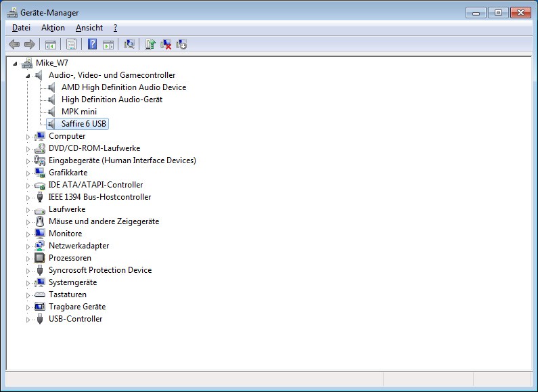Screen dimensions: 538x392
Task: Expand Eingabegeräte (Human Interface Devices)
Action: (28, 161)
